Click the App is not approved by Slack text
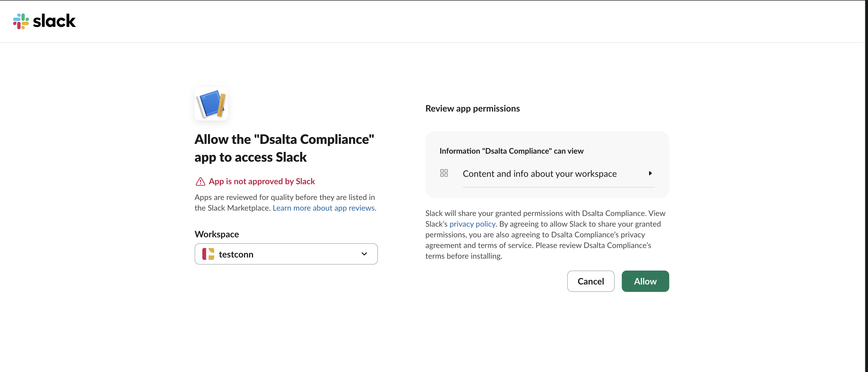 262,181
